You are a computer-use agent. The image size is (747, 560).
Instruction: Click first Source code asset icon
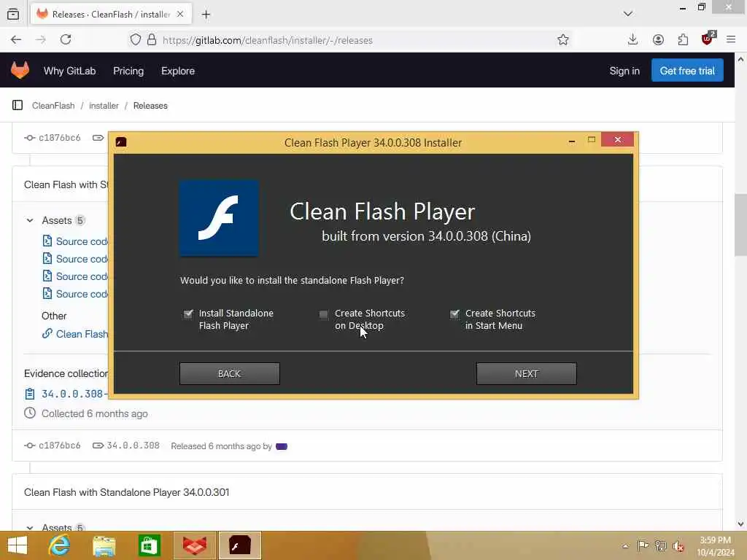47,241
